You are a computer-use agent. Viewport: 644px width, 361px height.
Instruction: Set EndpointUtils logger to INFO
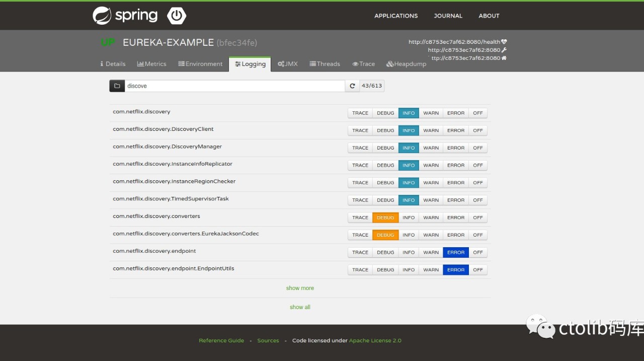click(x=409, y=270)
